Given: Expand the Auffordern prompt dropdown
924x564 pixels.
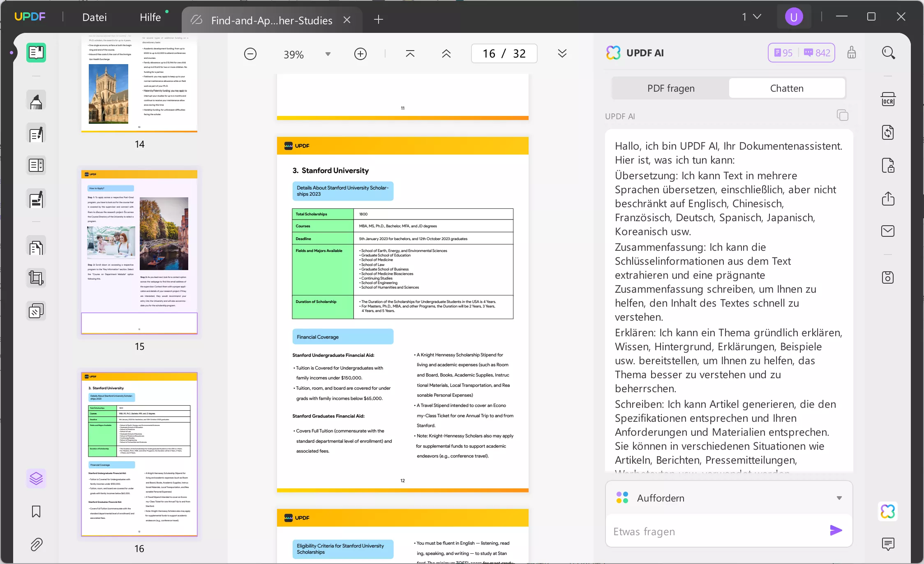Looking at the screenshot, I should click(x=839, y=498).
